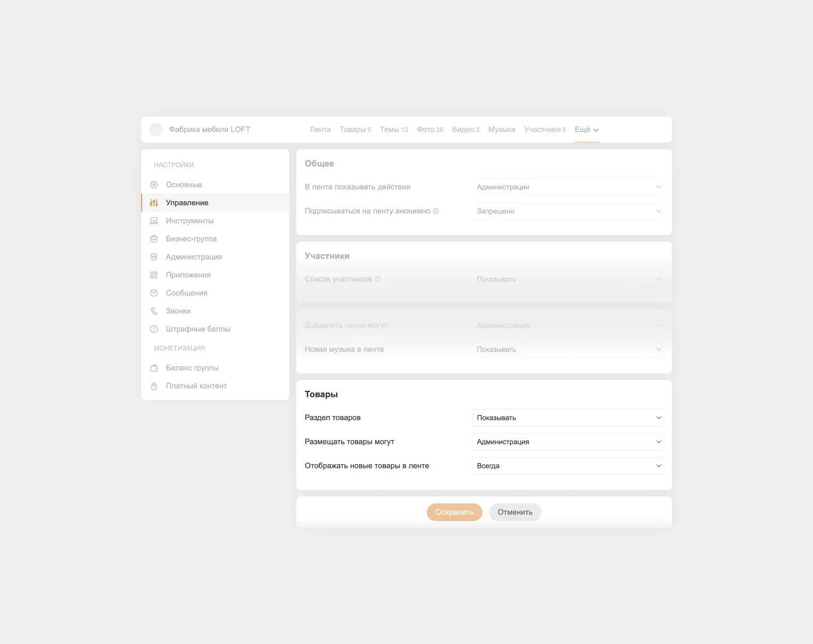Open Отображать новые товары в ленте dropdown
The image size is (813, 644).
click(567, 466)
